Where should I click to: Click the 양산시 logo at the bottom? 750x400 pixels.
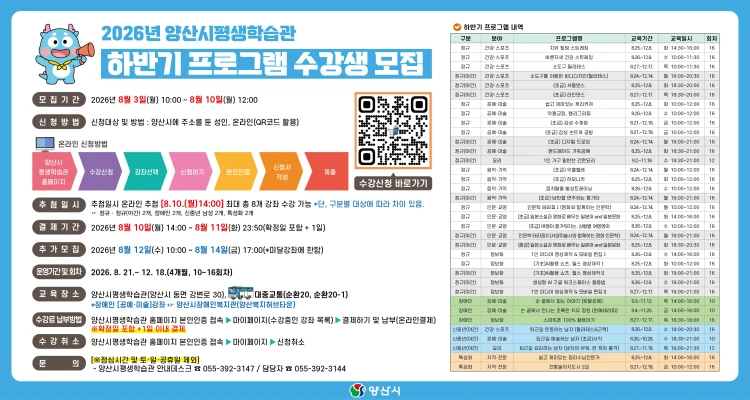375,390
